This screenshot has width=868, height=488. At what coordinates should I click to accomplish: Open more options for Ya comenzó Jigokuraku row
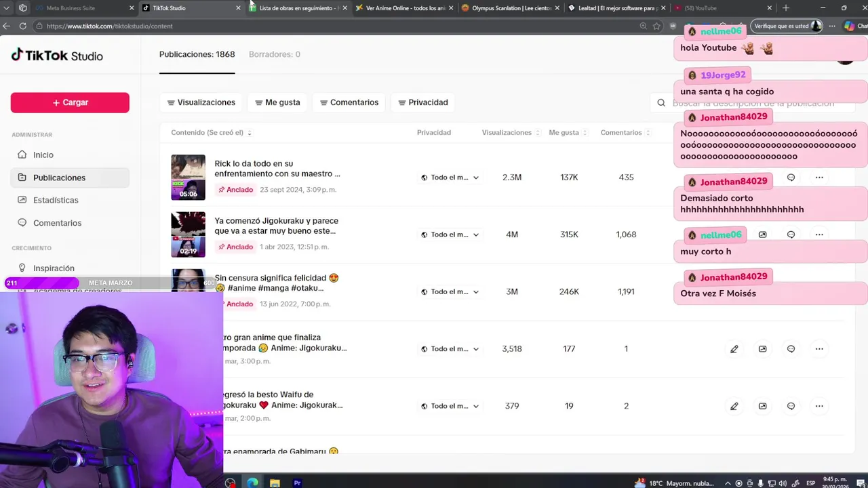click(819, 235)
